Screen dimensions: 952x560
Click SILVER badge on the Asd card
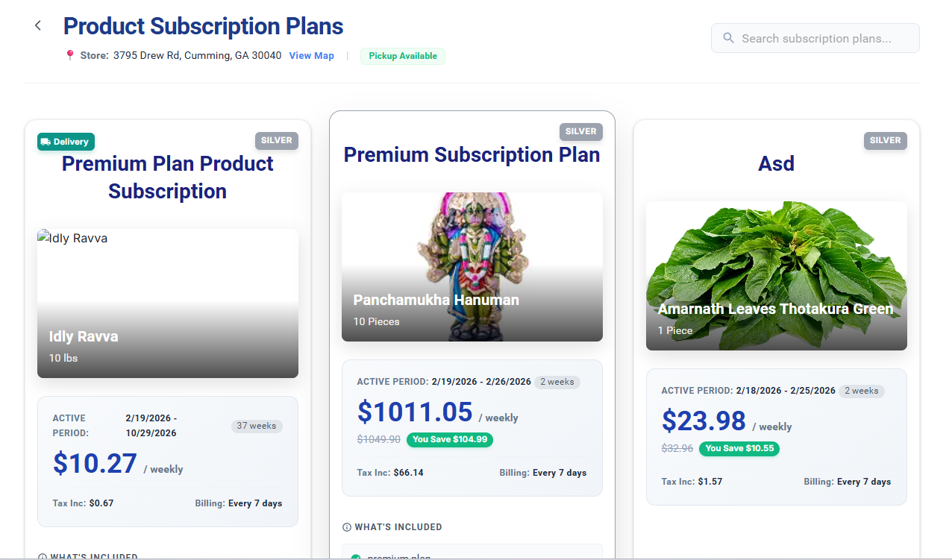(x=885, y=140)
